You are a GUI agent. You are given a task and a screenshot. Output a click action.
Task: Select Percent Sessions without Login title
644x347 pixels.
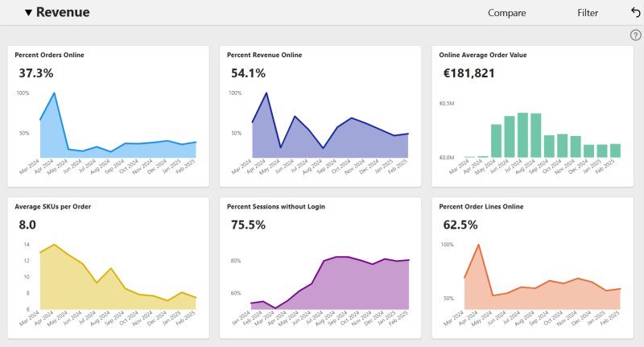click(276, 207)
